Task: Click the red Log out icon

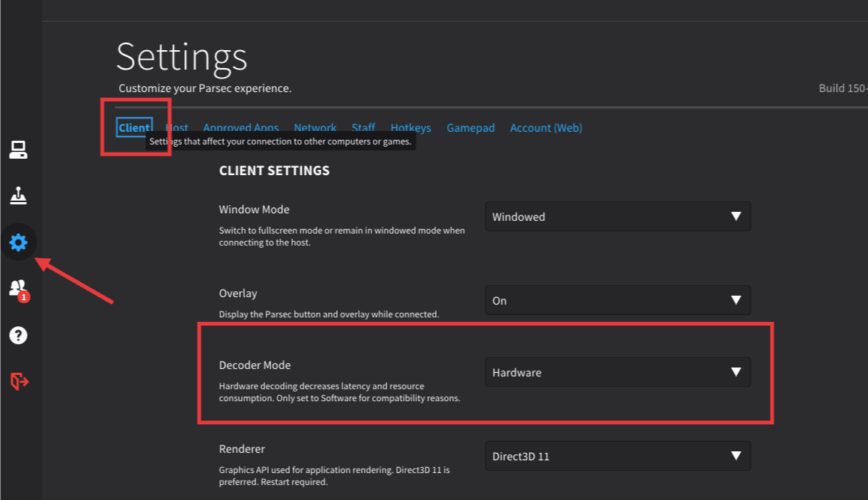Action: coord(19,382)
